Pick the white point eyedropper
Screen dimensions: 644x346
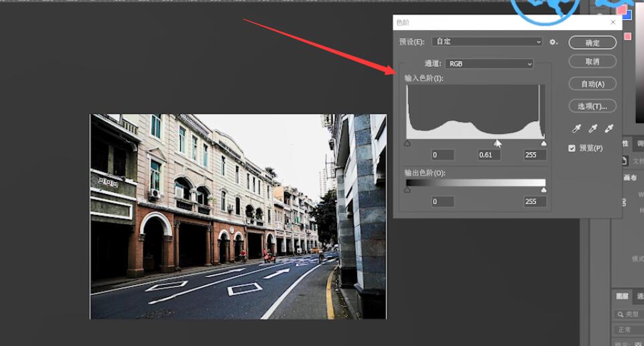pos(608,128)
